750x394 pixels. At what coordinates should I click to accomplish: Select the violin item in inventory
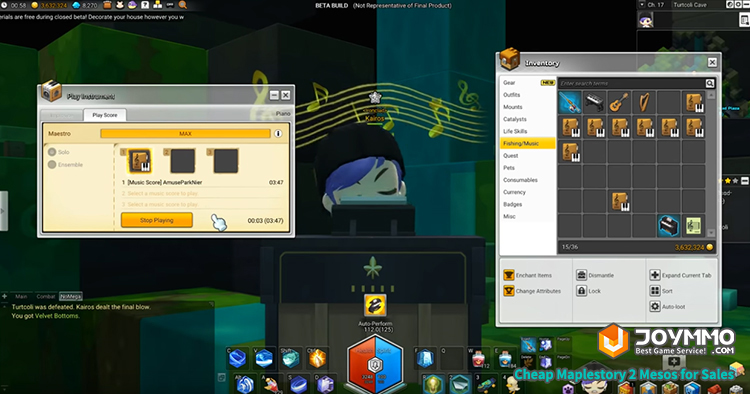[570, 103]
